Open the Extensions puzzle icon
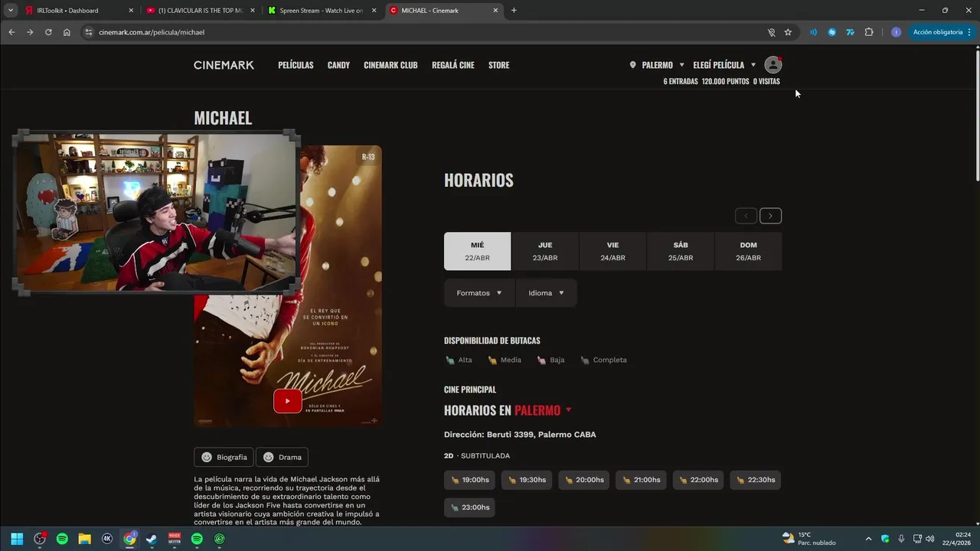Screen dimensions: 980x551 point(869,32)
